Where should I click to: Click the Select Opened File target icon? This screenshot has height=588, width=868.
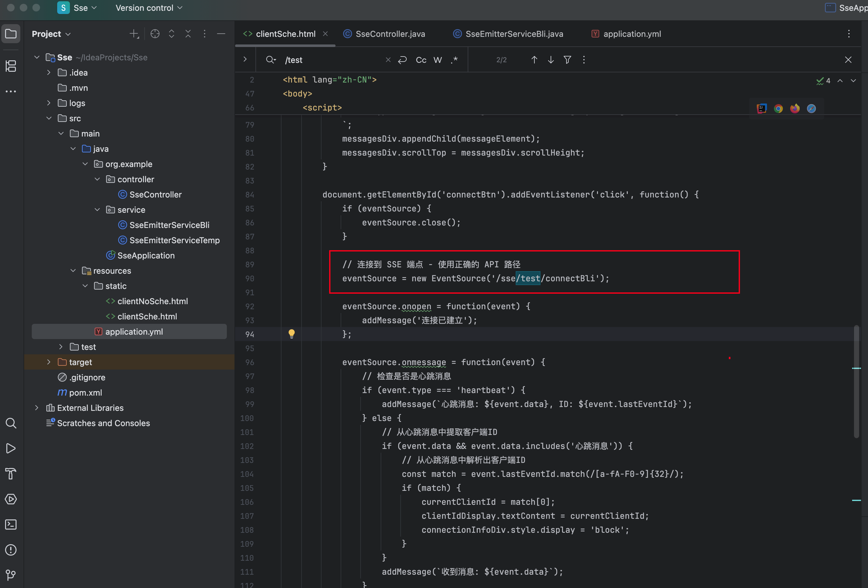pyautogui.click(x=155, y=34)
